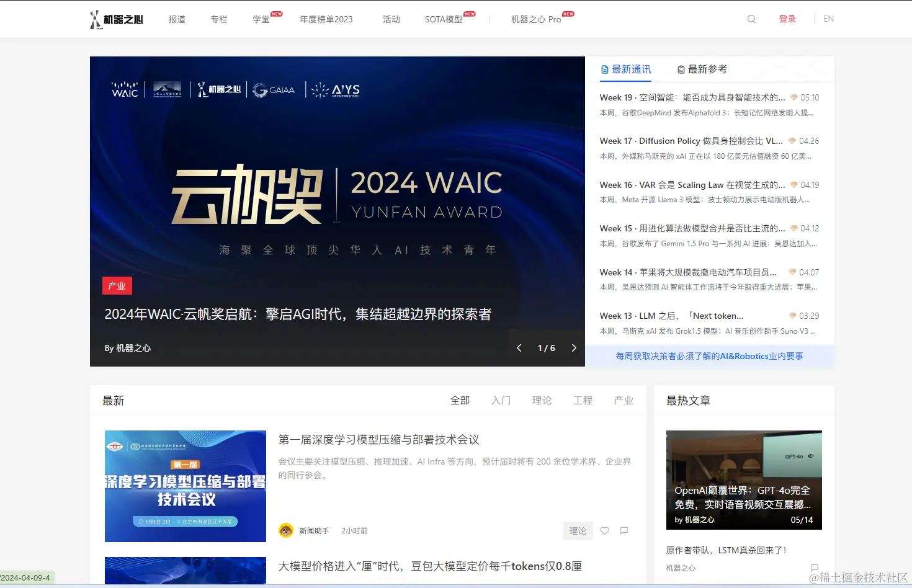Click the 最热文章 section heading
Image resolution: width=912 pixels, height=588 pixels.
[688, 401]
